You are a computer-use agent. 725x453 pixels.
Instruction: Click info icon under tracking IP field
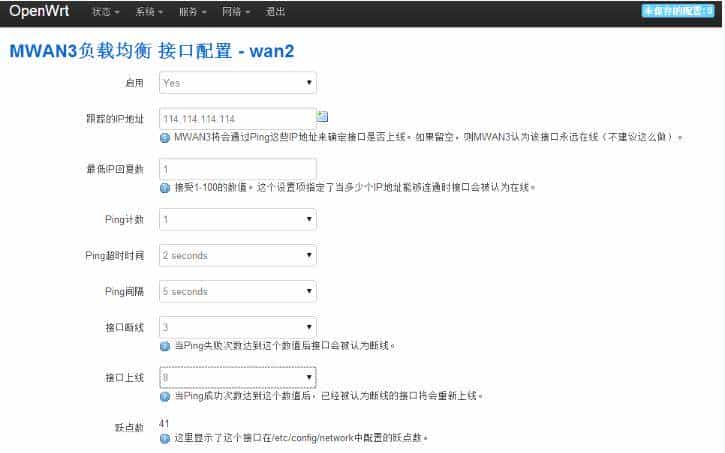(x=165, y=138)
